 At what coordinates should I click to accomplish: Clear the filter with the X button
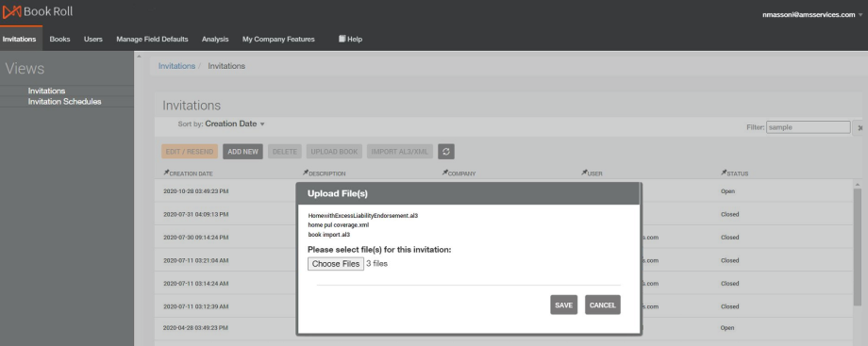click(860, 127)
